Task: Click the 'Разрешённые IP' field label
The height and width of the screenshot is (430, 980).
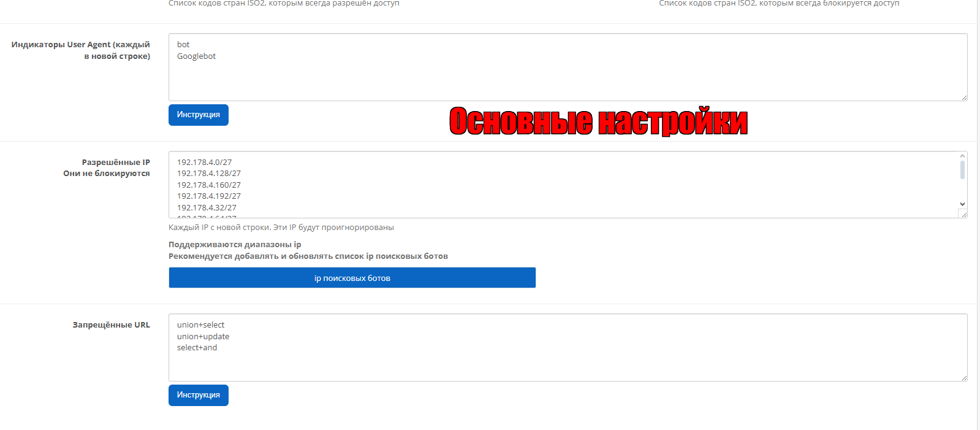Action: [x=115, y=163]
